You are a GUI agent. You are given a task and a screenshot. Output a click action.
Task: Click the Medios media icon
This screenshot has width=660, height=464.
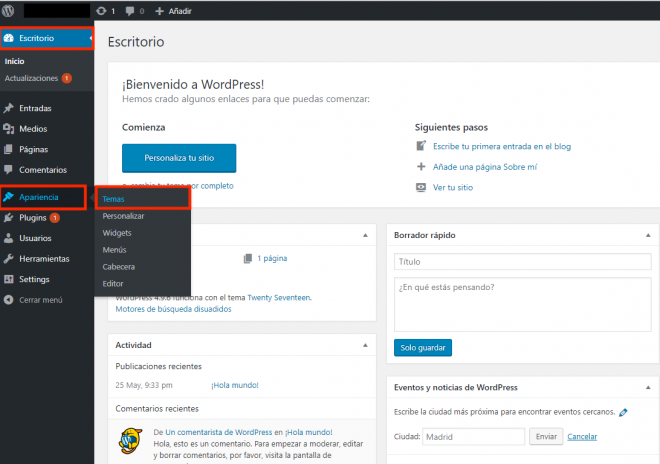coord(8,129)
